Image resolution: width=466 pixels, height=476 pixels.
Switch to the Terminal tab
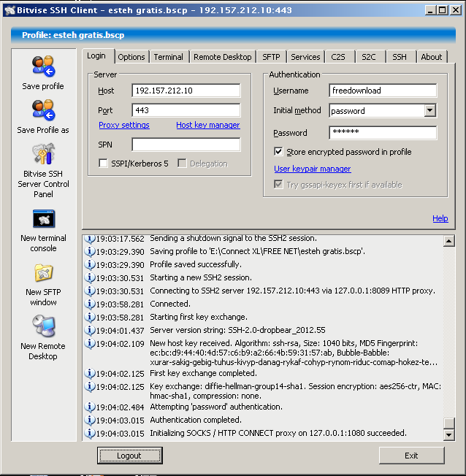click(169, 57)
